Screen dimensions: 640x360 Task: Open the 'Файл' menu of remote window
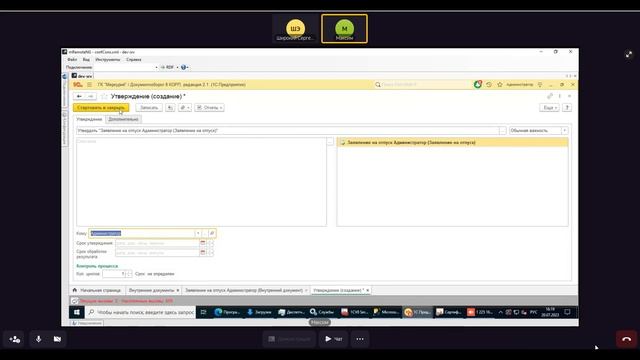(72, 60)
